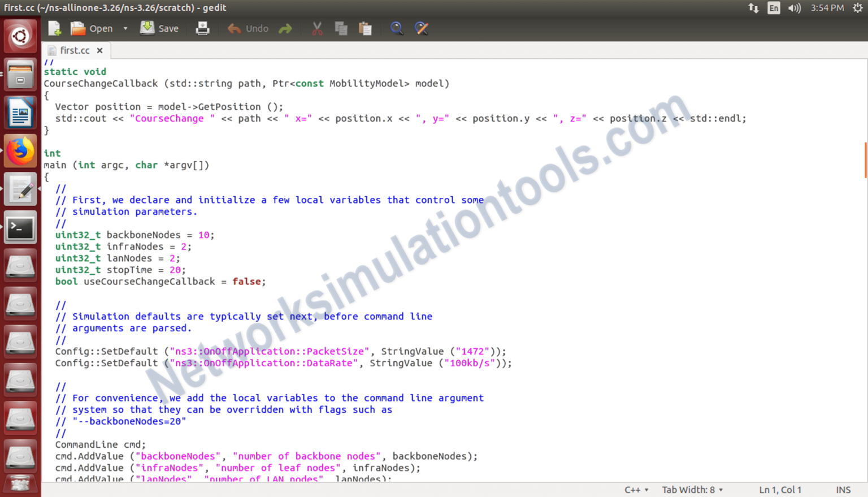Screen dimensions: 868x497
Task: Click the Open button
Action: tap(93, 28)
